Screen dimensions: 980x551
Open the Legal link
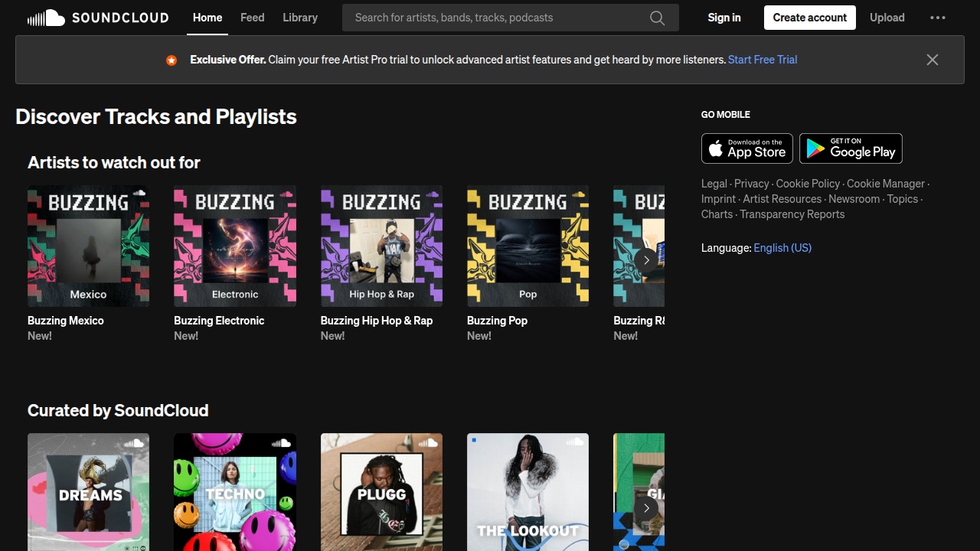714,184
